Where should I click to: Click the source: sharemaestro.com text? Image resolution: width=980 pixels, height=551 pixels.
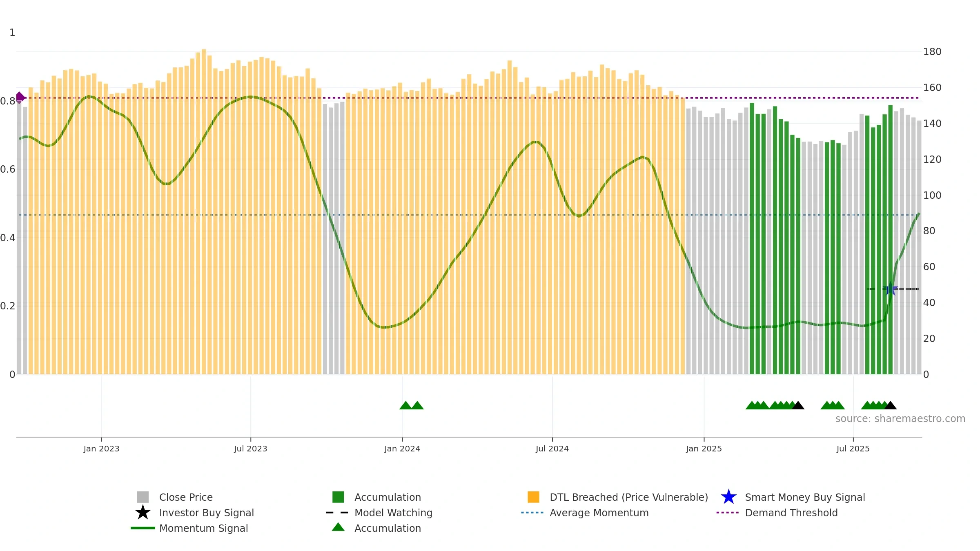coord(900,419)
